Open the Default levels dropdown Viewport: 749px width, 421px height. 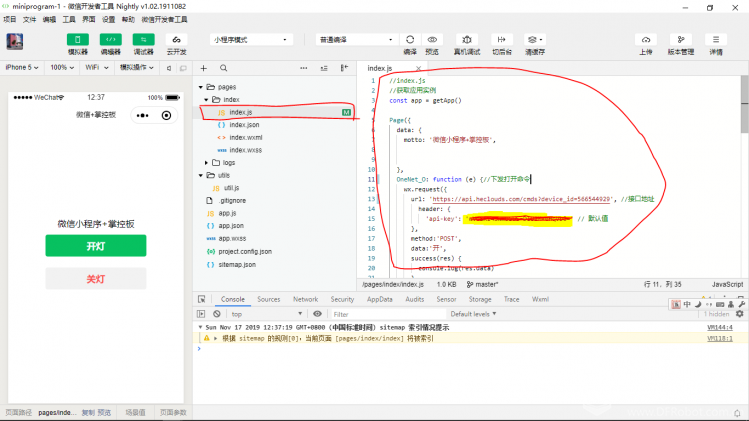tap(473, 314)
